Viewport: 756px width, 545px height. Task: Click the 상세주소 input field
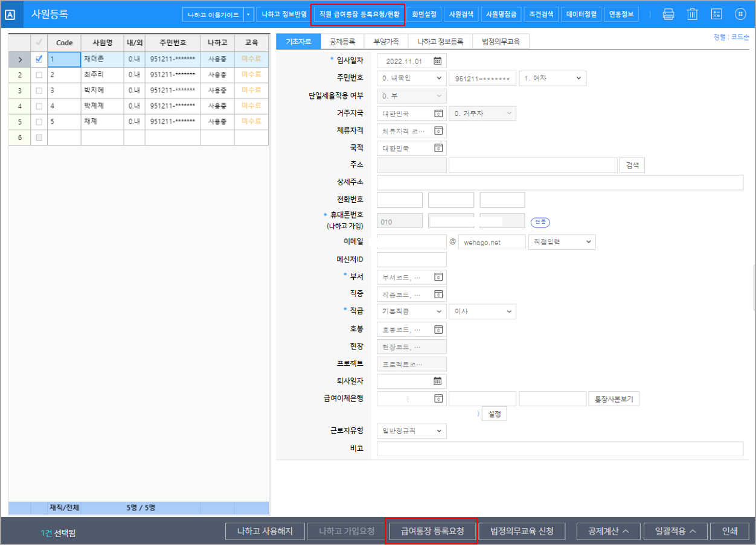[560, 183]
